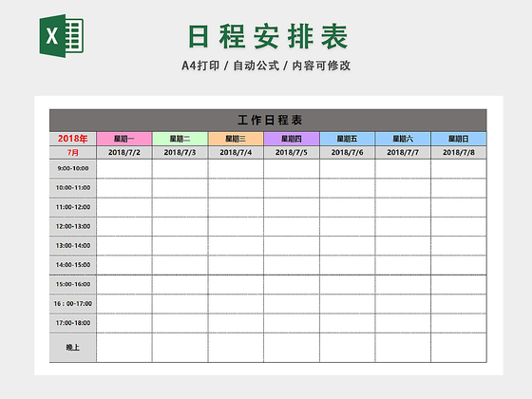Click the blue 星期六 header cell

tap(403, 139)
